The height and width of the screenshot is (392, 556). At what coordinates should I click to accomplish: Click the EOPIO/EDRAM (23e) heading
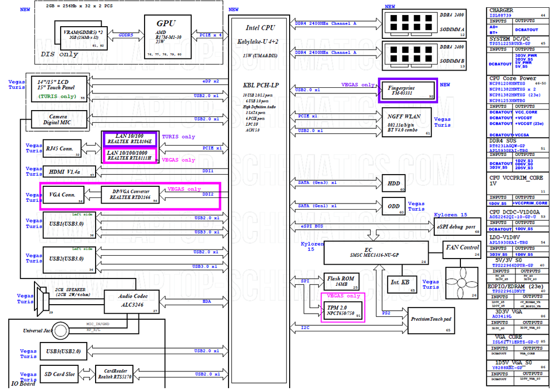(515, 286)
